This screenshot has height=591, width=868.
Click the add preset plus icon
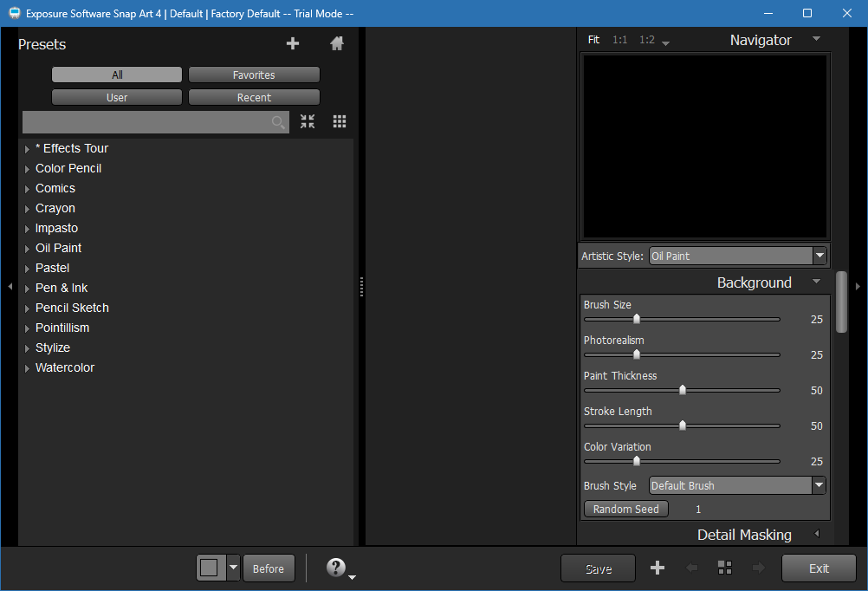(293, 44)
